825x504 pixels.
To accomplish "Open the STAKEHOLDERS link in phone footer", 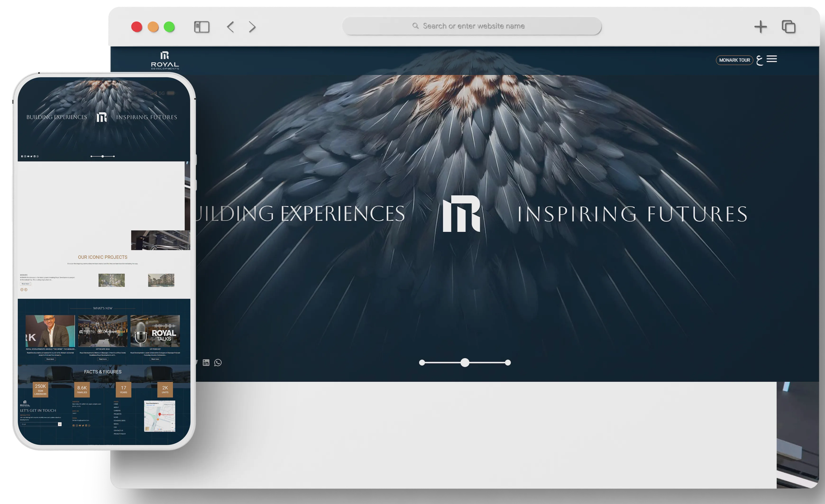I will click(x=119, y=421).
